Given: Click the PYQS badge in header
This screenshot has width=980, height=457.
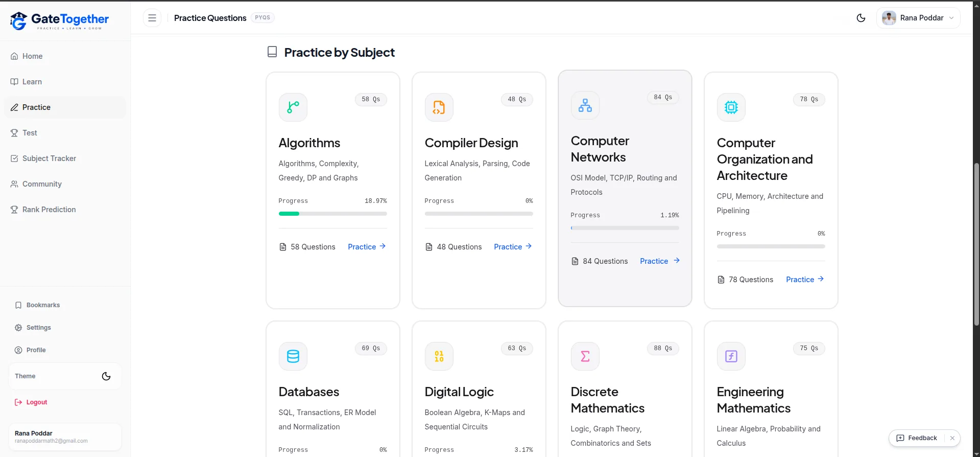Looking at the screenshot, I should (x=262, y=18).
